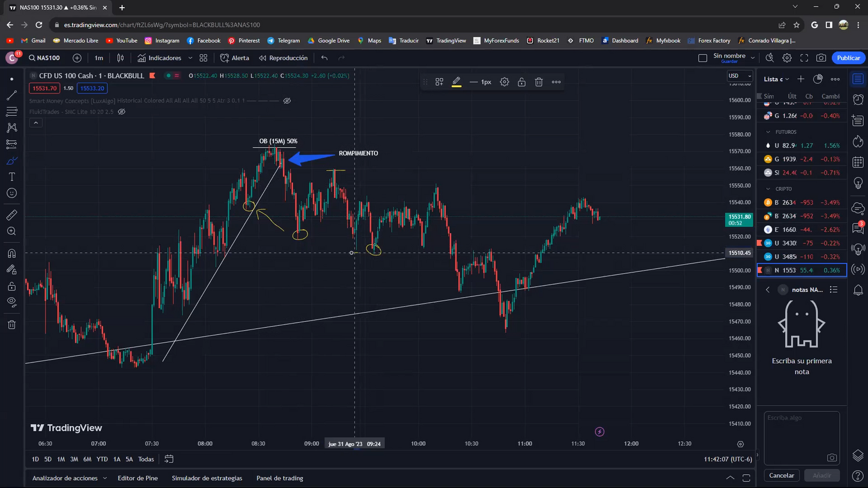Open the Alerts panel alarm clock icon
868x488 pixels.
click(x=858, y=99)
